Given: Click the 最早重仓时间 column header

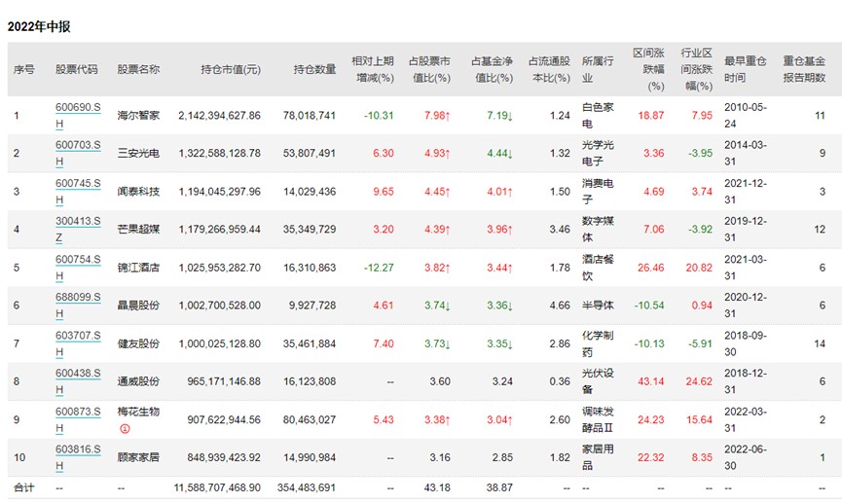Looking at the screenshot, I should 748,68.
